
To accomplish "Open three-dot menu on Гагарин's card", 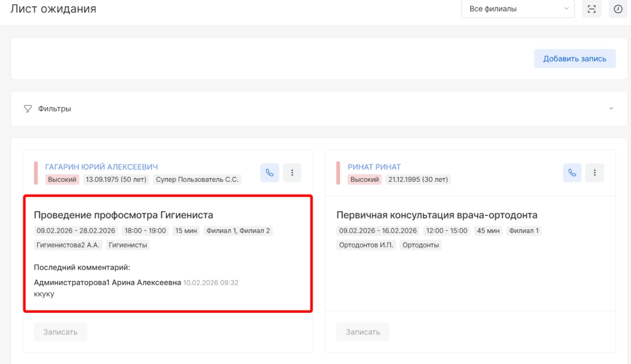I will (x=292, y=173).
